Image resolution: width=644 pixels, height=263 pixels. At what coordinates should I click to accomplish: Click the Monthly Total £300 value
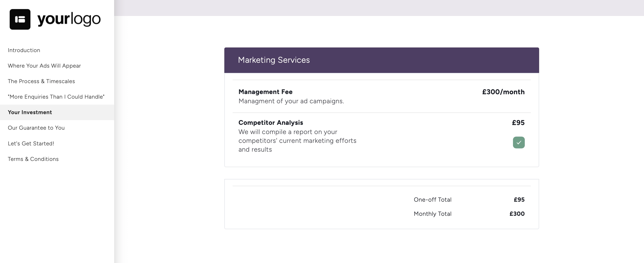(517, 214)
